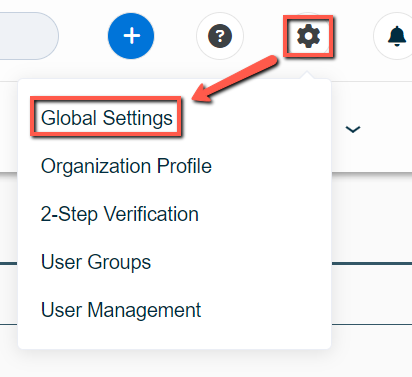
Task: Edit company info under Organization Profile
Action: tap(126, 166)
